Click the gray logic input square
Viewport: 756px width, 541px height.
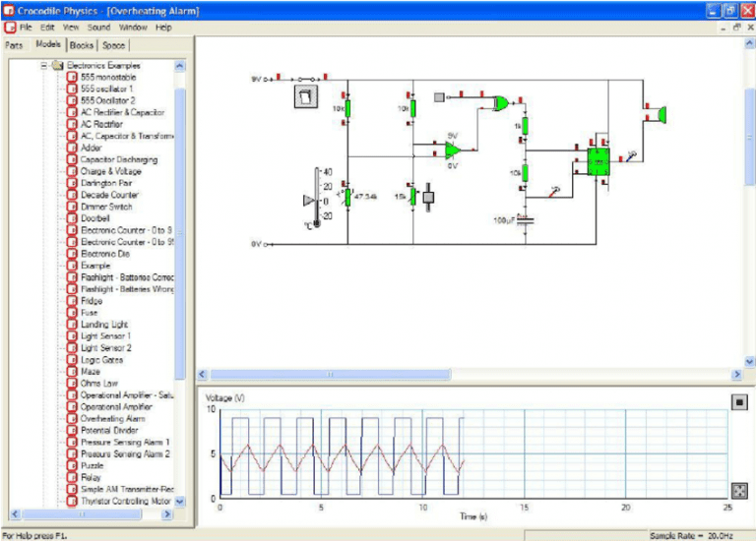coord(439,97)
